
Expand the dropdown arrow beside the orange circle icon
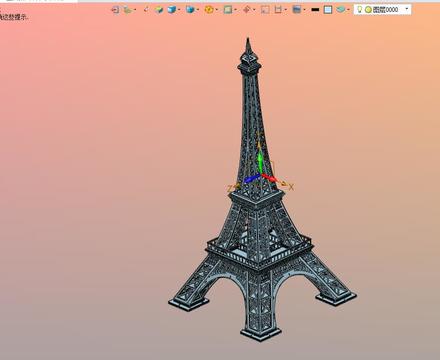point(217,10)
